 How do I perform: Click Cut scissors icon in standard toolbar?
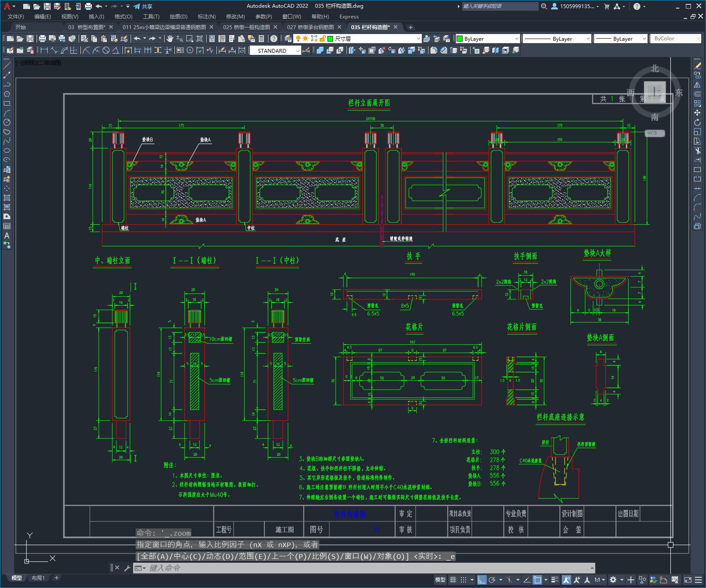(85, 39)
